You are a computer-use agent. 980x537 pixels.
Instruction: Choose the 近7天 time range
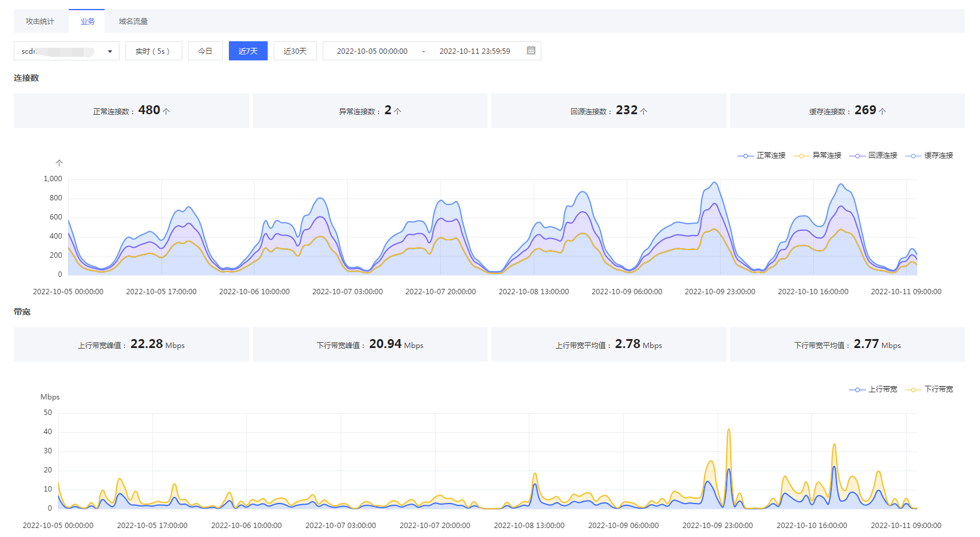point(248,51)
